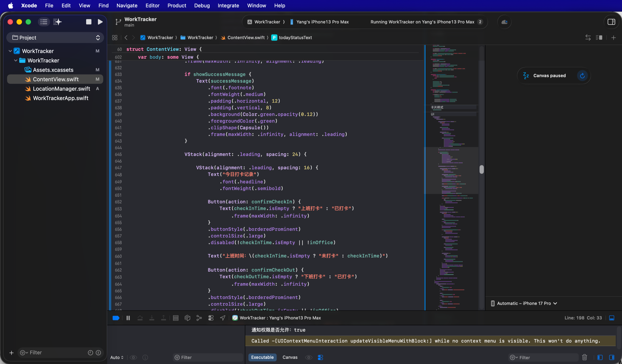The width and height of the screenshot is (622, 364).
Task: Open the Debug View Hierarchy tool
Action: tap(187, 318)
